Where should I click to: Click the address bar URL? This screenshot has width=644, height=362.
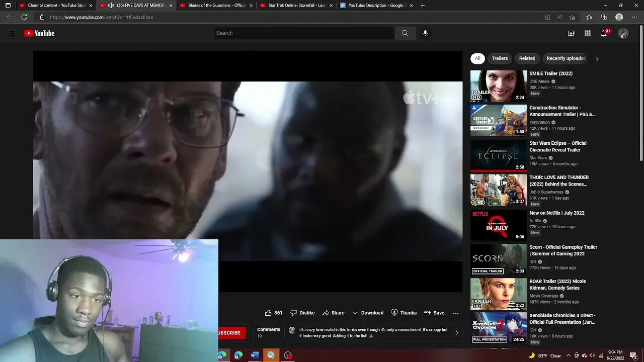tap(102, 17)
